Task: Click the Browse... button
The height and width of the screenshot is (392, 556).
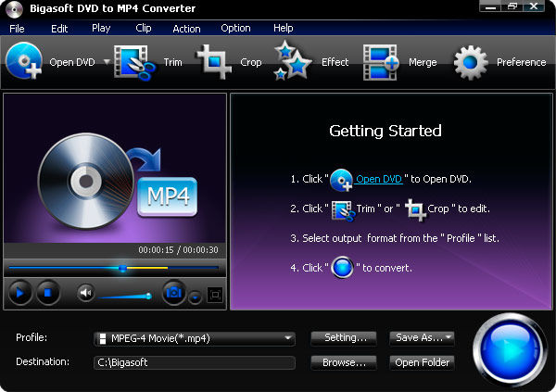Action: click(344, 362)
